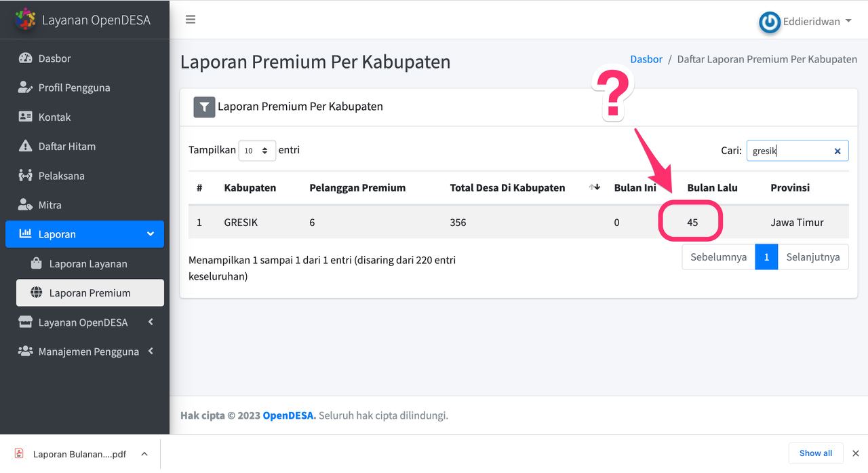Image resolution: width=868 pixels, height=473 pixels.
Task: Open the Eddieridwan account dropdown
Action: tap(810, 21)
